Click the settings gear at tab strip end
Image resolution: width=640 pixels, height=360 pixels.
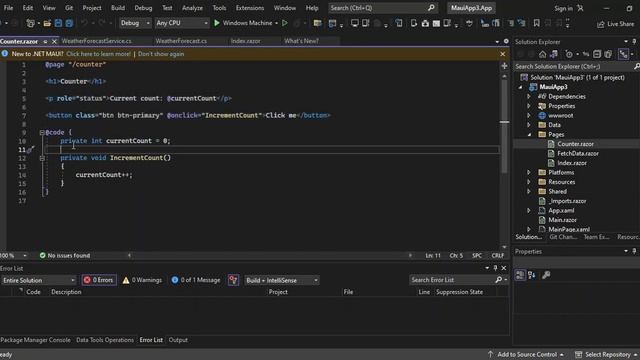click(x=506, y=41)
